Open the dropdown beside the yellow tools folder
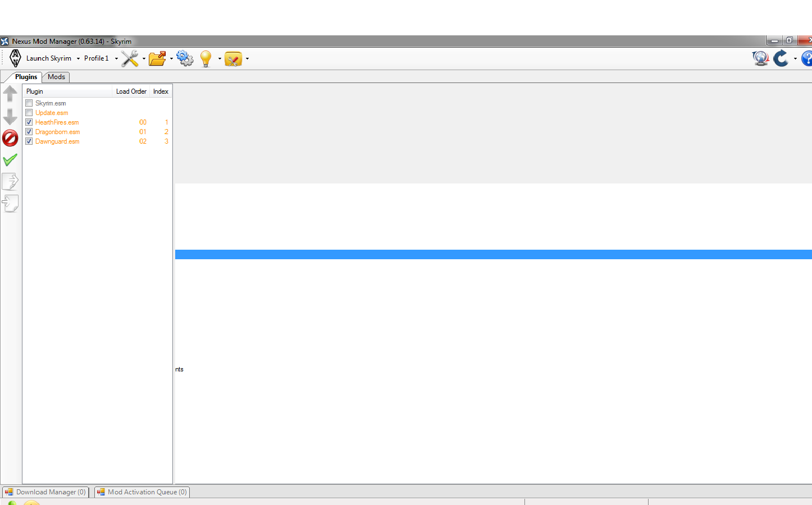This screenshot has height=505, width=812. [x=247, y=58]
